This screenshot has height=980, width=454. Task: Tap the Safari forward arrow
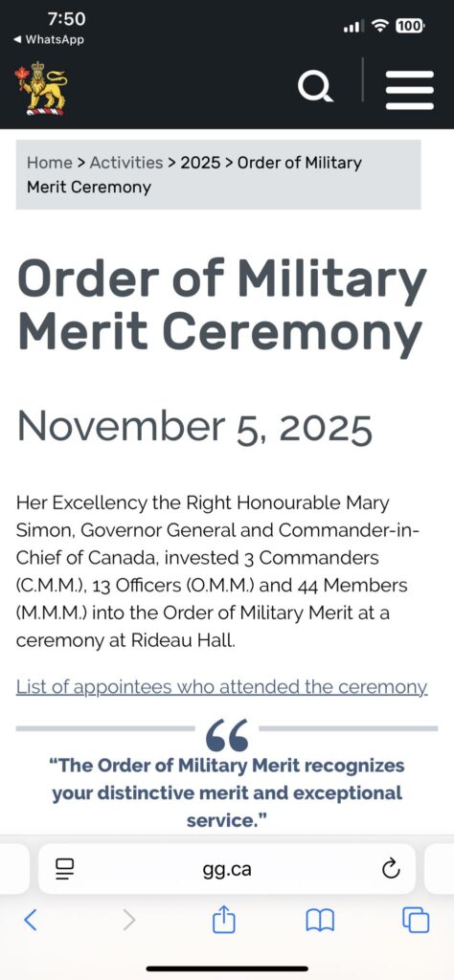(x=128, y=920)
